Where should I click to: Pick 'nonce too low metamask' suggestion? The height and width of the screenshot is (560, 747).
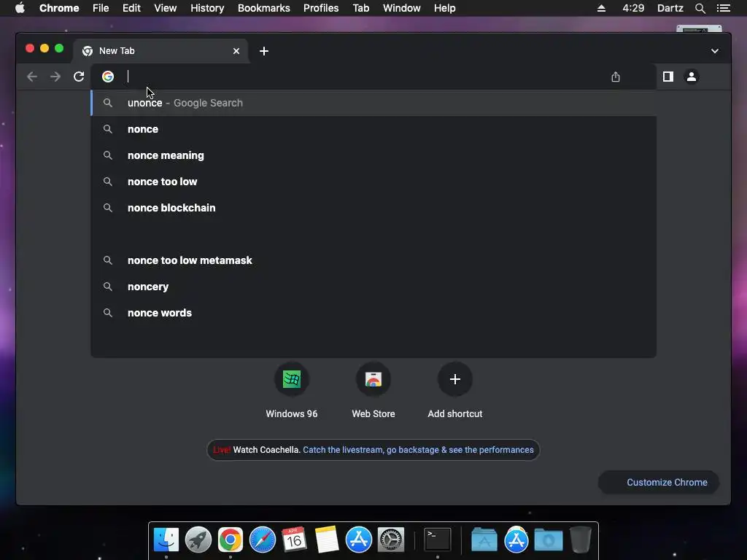[373, 260]
